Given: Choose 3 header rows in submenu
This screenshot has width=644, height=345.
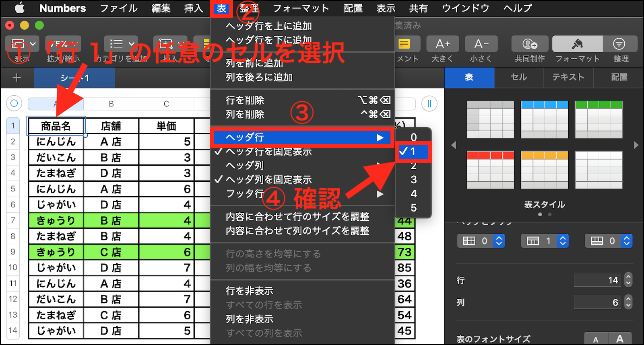Looking at the screenshot, I should point(413,180).
